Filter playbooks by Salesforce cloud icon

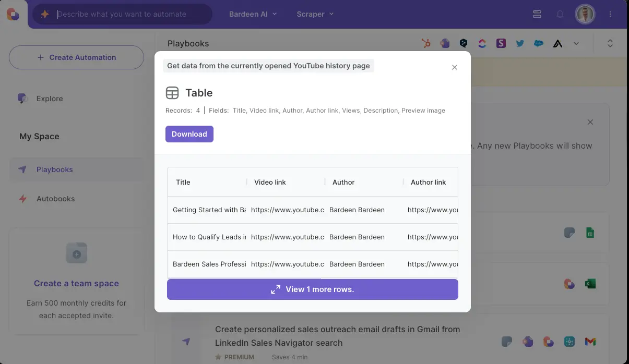[539, 44]
